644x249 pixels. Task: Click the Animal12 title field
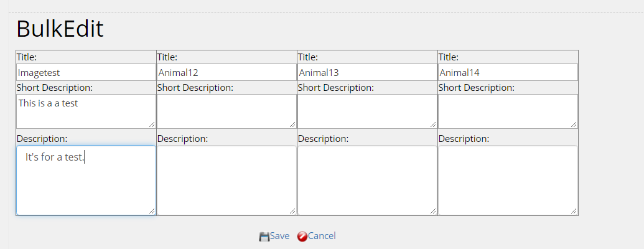click(226, 72)
